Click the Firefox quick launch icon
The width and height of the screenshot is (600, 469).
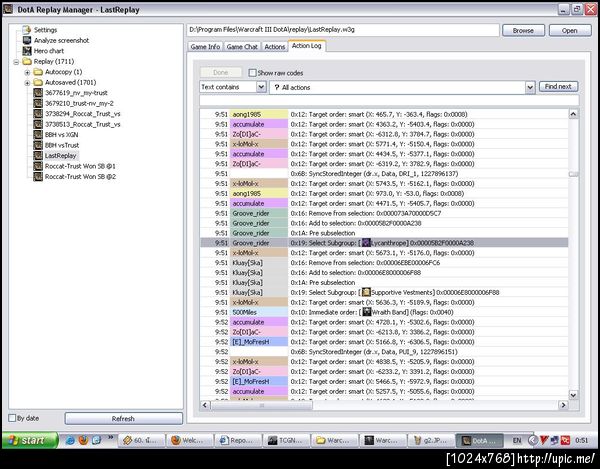pos(83,440)
